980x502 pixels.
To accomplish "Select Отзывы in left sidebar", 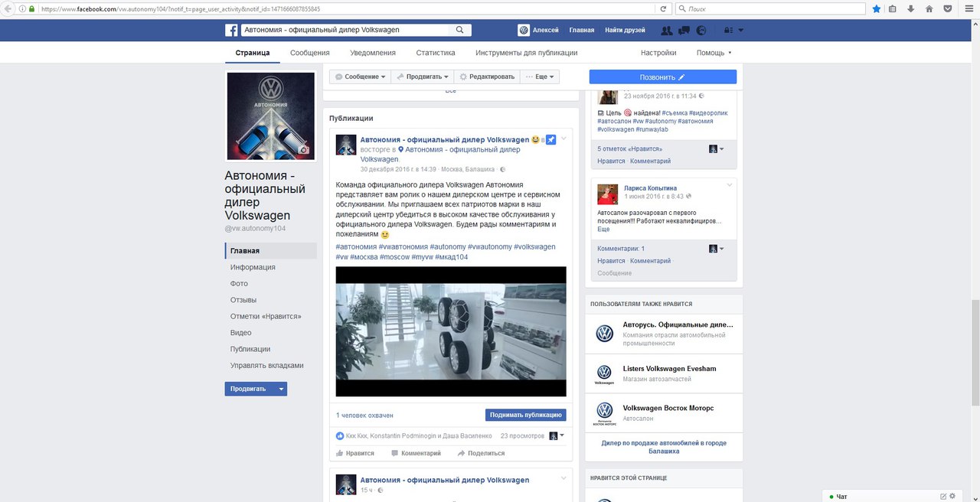I will click(243, 300).
